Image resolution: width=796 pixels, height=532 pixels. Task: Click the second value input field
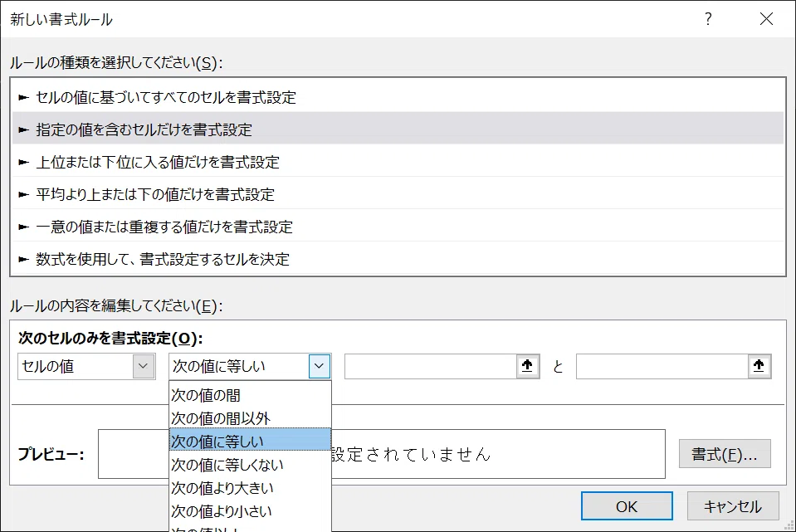coord(662,366)
